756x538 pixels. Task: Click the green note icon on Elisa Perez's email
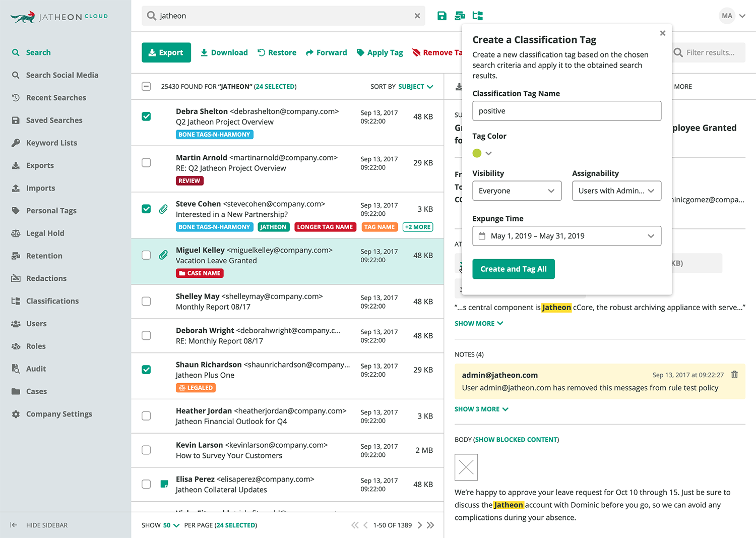tap(164, 484)
